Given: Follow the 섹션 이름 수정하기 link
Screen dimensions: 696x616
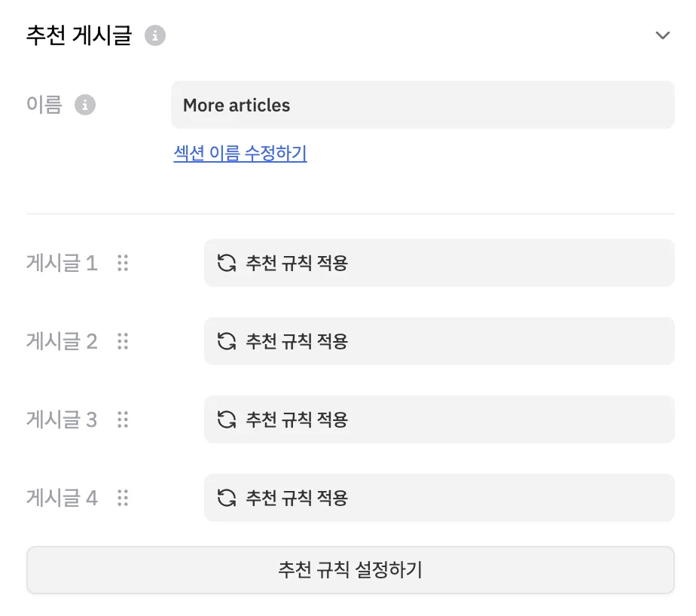Looking at the screenshot, I should pyautogui.click(x=240, y=154).
